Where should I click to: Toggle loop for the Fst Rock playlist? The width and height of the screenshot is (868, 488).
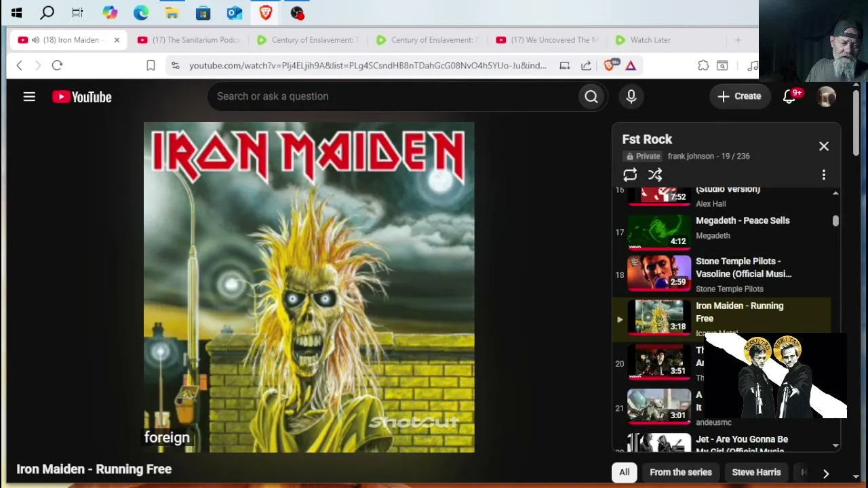coord(630,175)
